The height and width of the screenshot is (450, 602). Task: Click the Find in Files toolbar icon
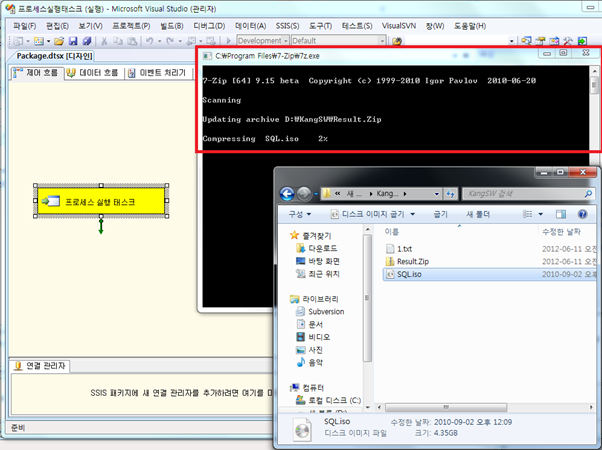click(397, 41)
